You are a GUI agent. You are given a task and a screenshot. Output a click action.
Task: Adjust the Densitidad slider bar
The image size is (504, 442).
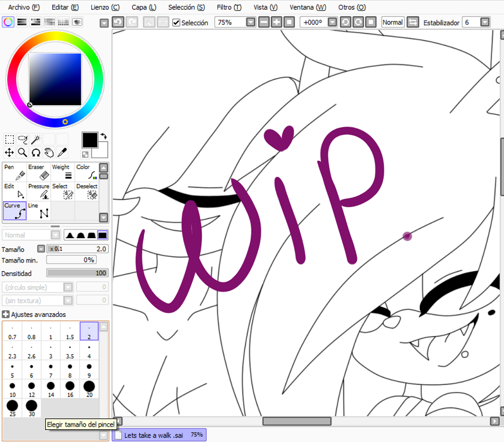click(x=77, y=273)
